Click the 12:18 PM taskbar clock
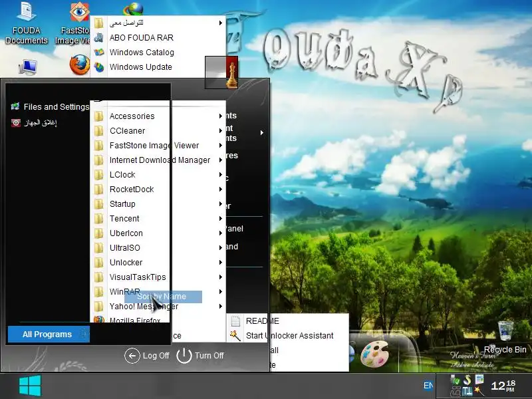Viewport: 532px width, 399px height. (x=503, y=386)
